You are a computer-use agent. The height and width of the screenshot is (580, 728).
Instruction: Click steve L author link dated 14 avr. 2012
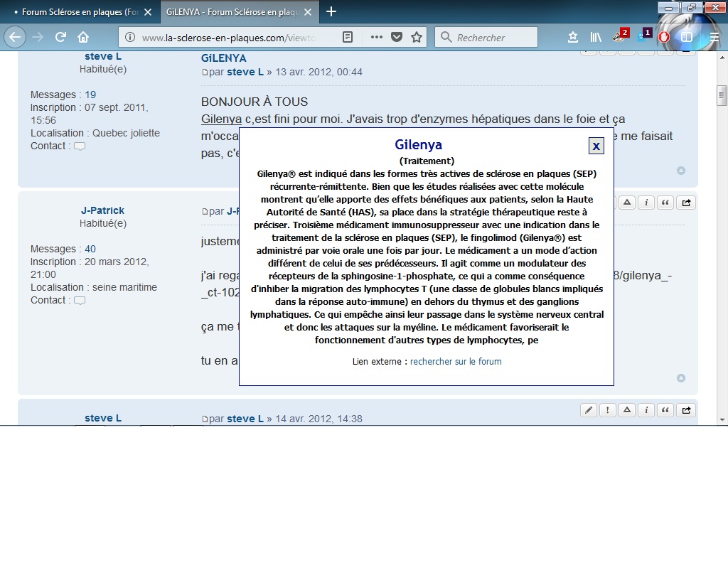coord(245,419)
